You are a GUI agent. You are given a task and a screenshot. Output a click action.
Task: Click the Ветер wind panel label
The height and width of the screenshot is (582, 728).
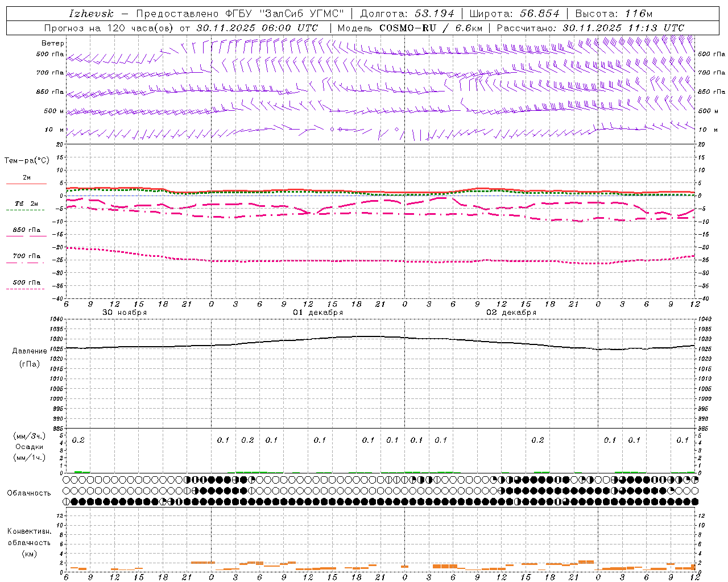pyautogui.click(x=53, y=43)
